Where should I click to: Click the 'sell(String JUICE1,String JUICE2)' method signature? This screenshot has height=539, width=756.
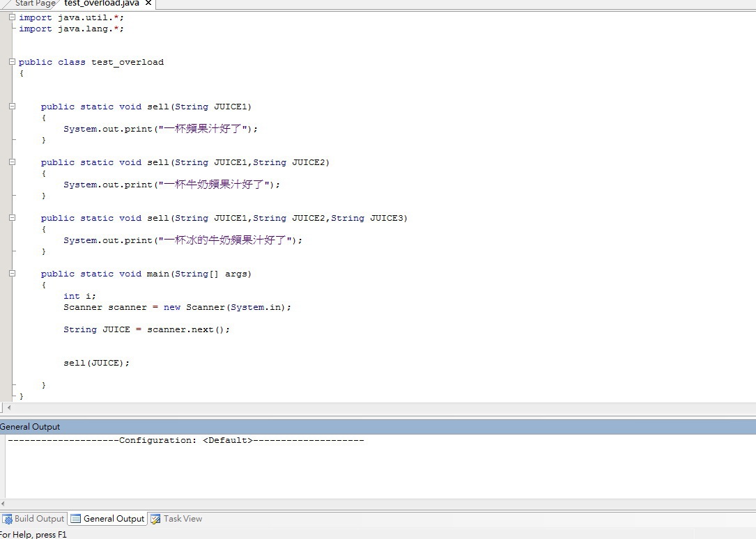pos(185,162)
